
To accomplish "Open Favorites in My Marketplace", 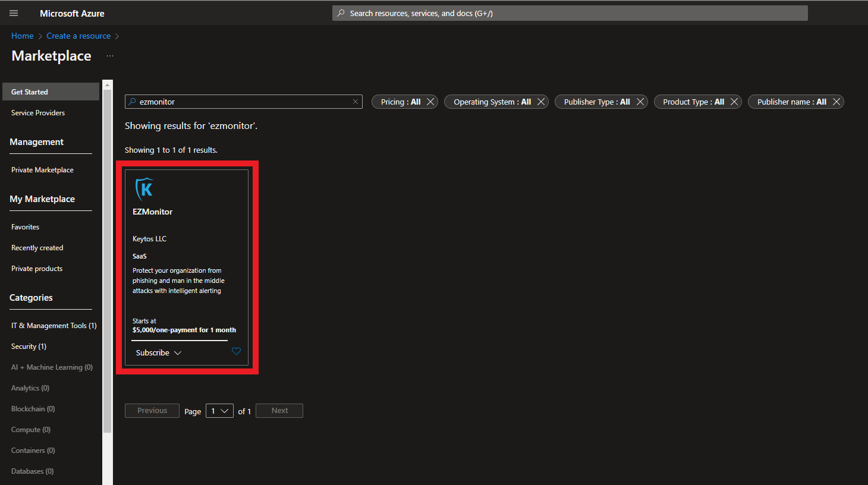I will (x=25, y=226).
